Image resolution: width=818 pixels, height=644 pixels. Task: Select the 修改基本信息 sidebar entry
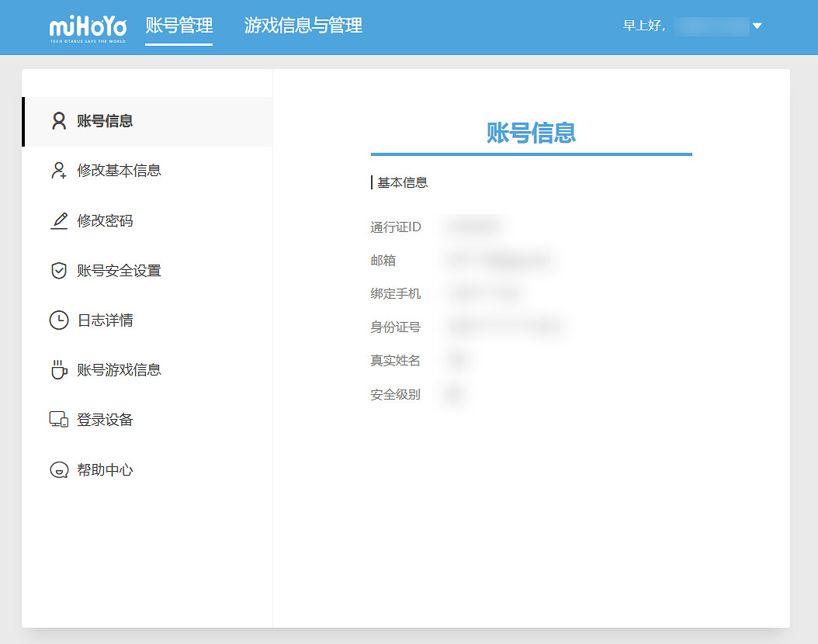119,171
